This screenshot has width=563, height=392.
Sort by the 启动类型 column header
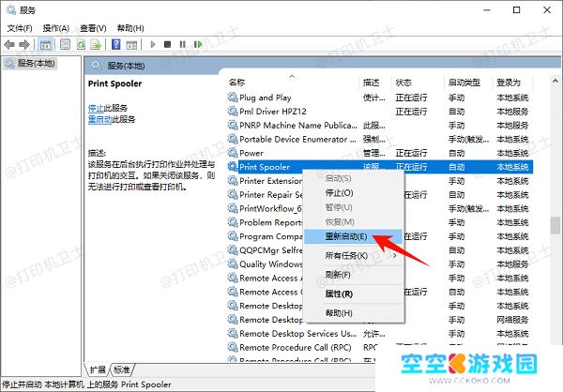(x=468, y=83)
